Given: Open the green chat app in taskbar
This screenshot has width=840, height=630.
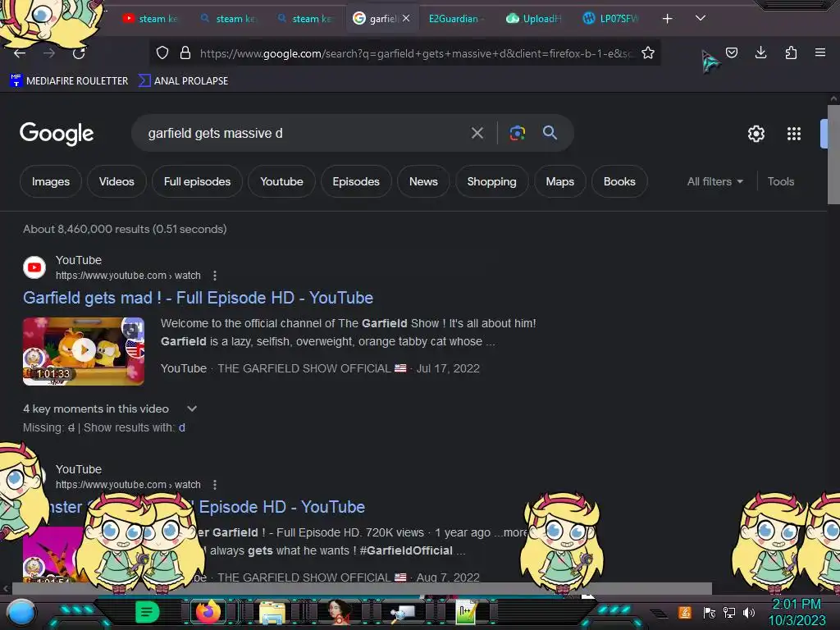Looking at the screenshot, I should [x=148, y=612].
